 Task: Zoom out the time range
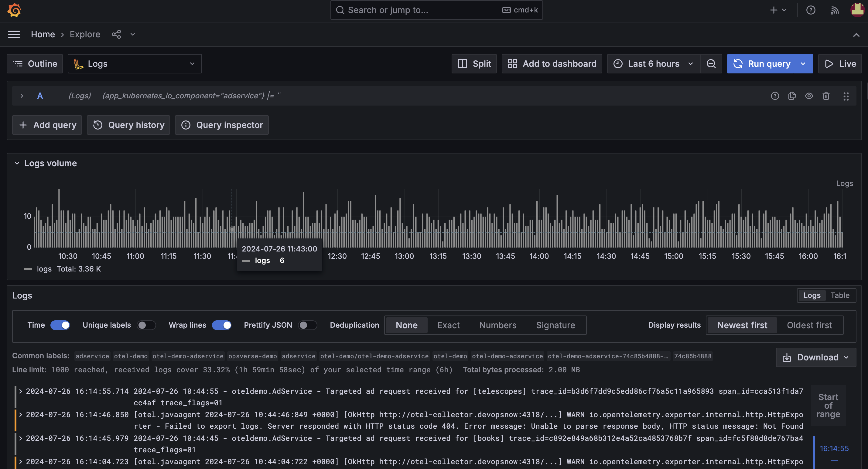(711, 64)
